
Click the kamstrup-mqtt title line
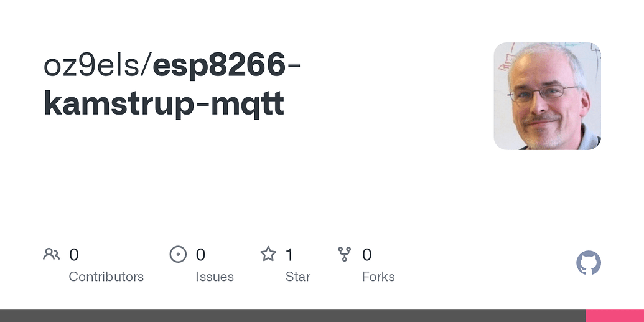coord(164,105)
